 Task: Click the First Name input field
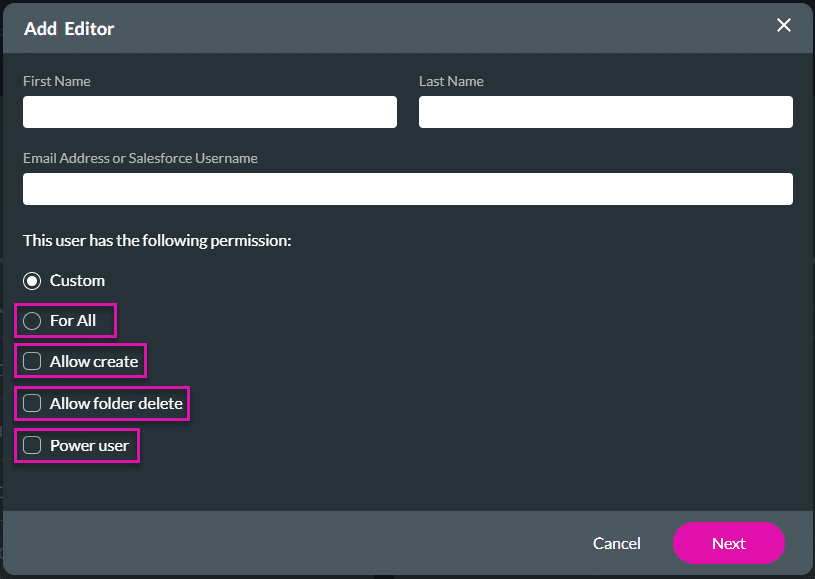(209, 112)
